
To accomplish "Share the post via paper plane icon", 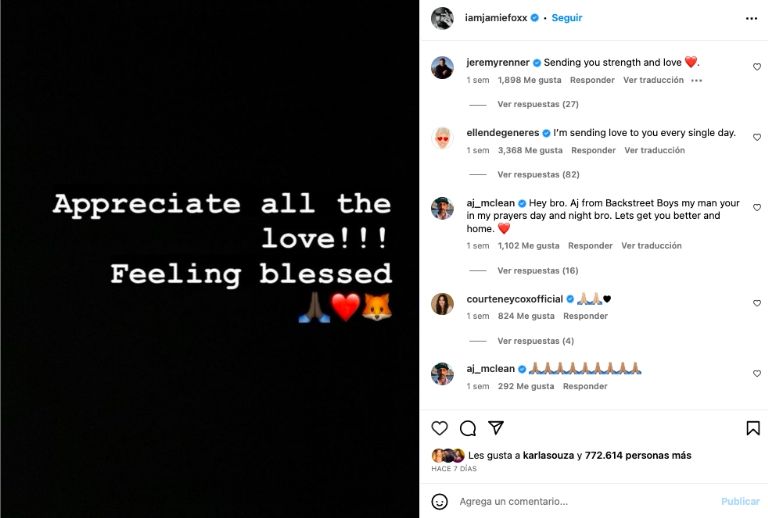I will 496,428.
